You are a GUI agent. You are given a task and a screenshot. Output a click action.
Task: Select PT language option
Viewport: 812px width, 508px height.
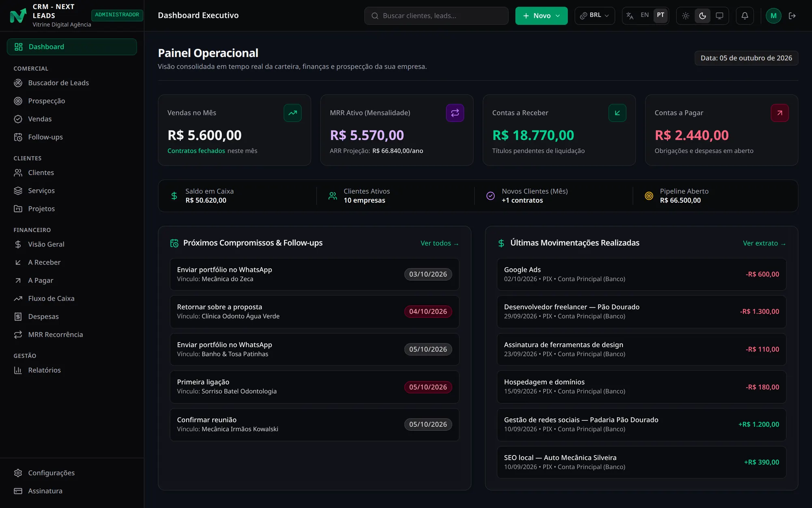(x=661, y=15)
